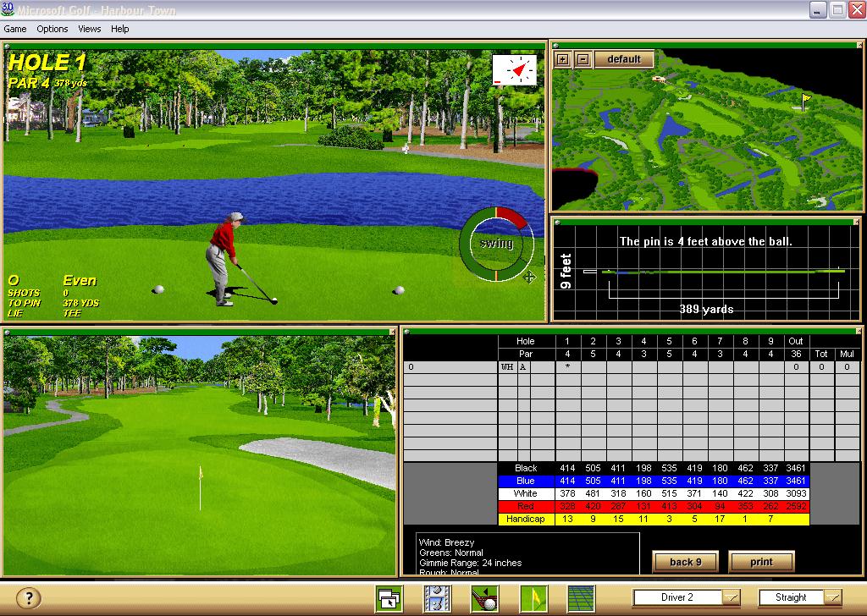Click the Tot column header in scorecard
Viewport: 867px width, 616px height.
821,354
